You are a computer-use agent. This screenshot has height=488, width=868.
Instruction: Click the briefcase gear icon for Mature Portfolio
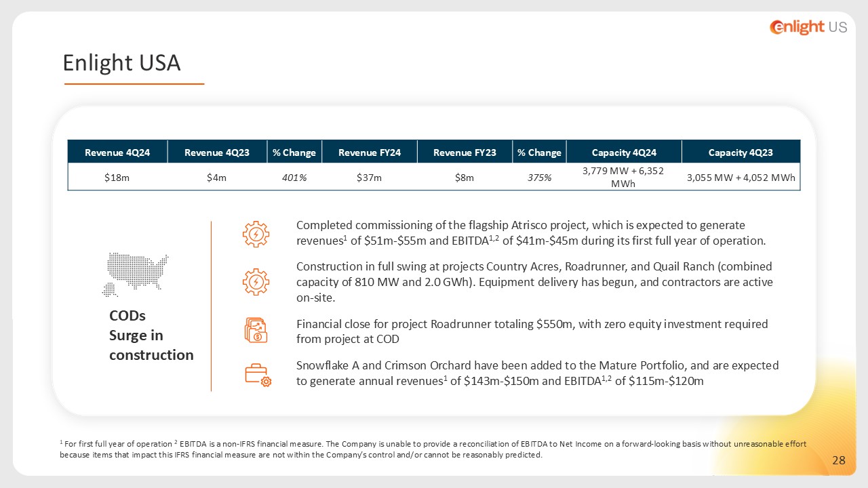(258, 375)
